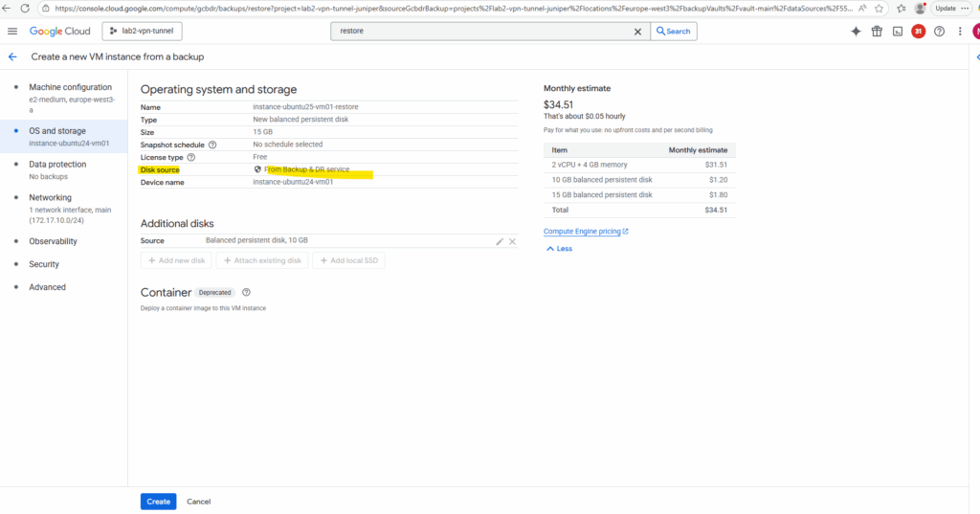The width and height of the screenshot is (980, 514).
Task: Open the free trial gift icon
Action: coord(877,32)
